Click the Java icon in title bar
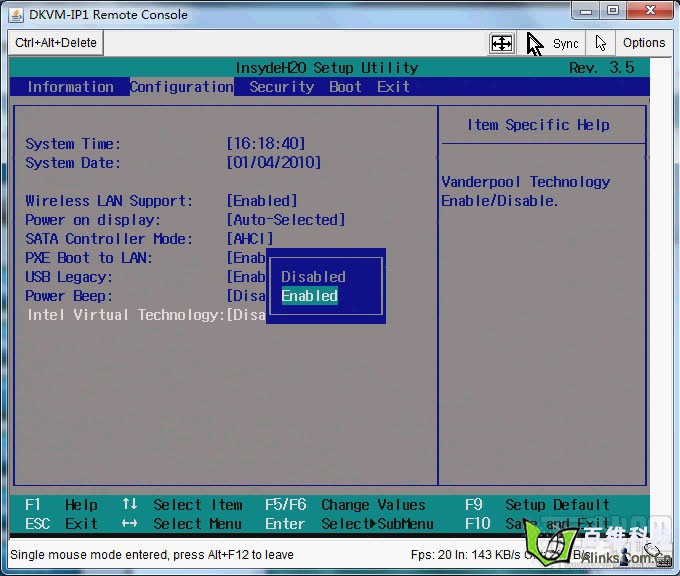The width and height of the screenshot is (680, 576). tap(15, 14)
